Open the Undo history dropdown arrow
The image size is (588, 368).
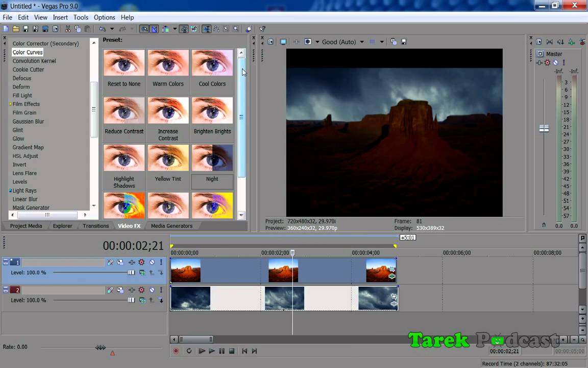coord(112,29)
